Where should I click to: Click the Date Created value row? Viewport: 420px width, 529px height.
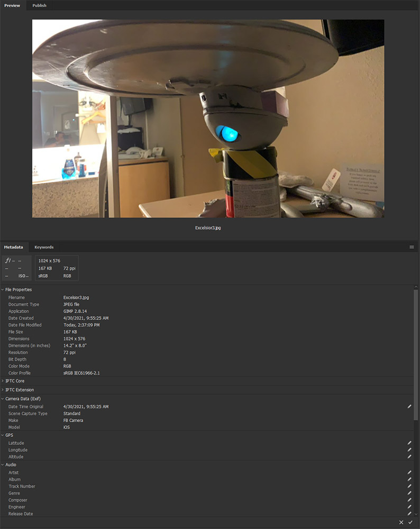pos(86,318)
